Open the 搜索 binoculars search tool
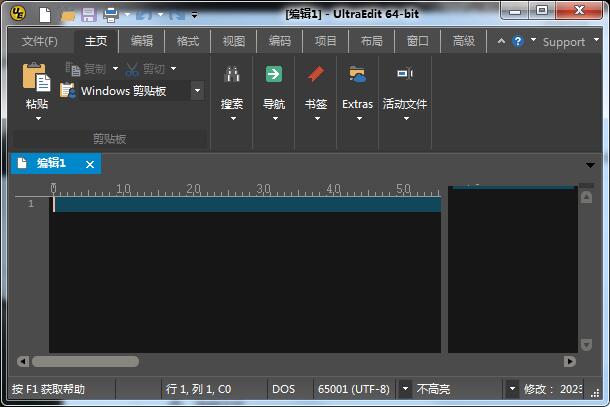 click(232, 74)
